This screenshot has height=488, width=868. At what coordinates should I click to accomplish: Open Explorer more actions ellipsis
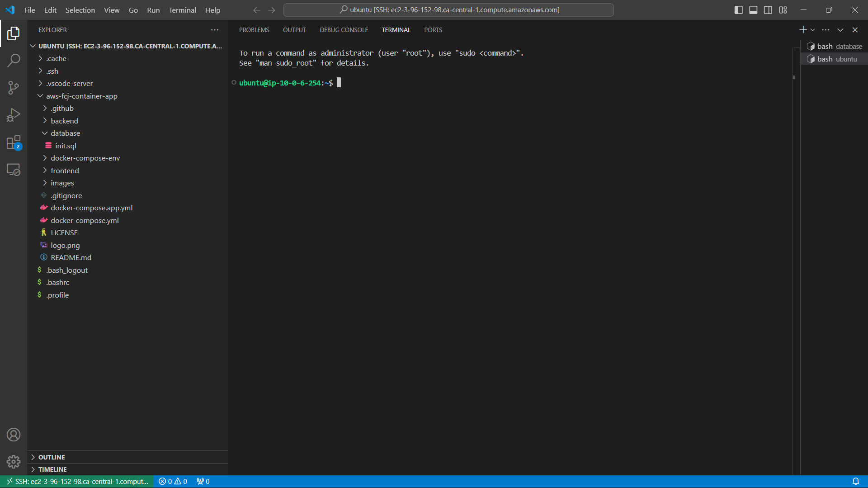point(215,30)
